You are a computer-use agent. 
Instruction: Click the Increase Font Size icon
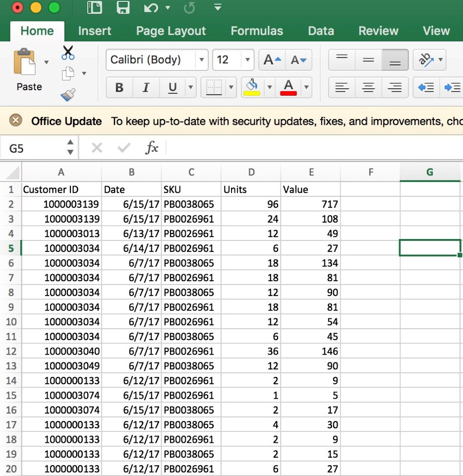tap(272, 60)
